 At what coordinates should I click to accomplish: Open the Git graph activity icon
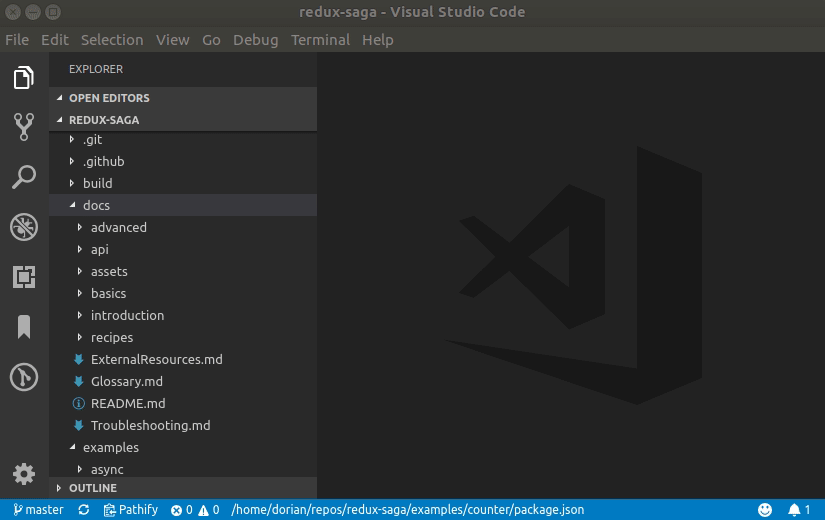24,377
